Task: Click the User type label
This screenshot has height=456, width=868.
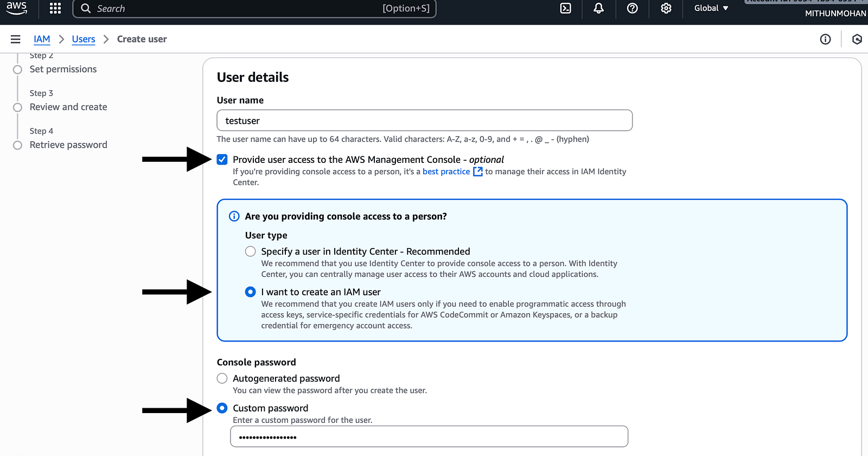Action: 266,235
